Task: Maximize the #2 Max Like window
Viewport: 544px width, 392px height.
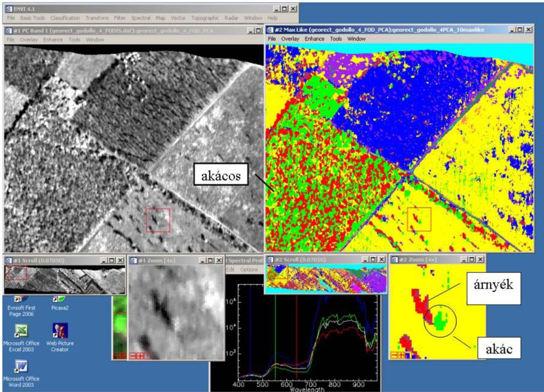Action: [x=519, y=30]
